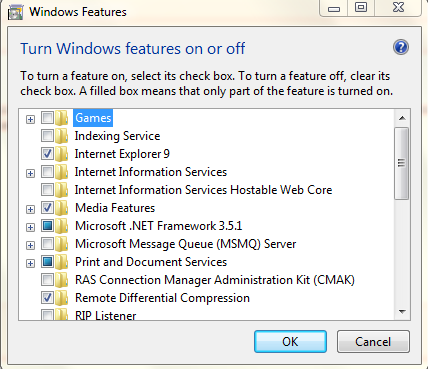Click the scrollbar down arrow

tap(402, 312)
